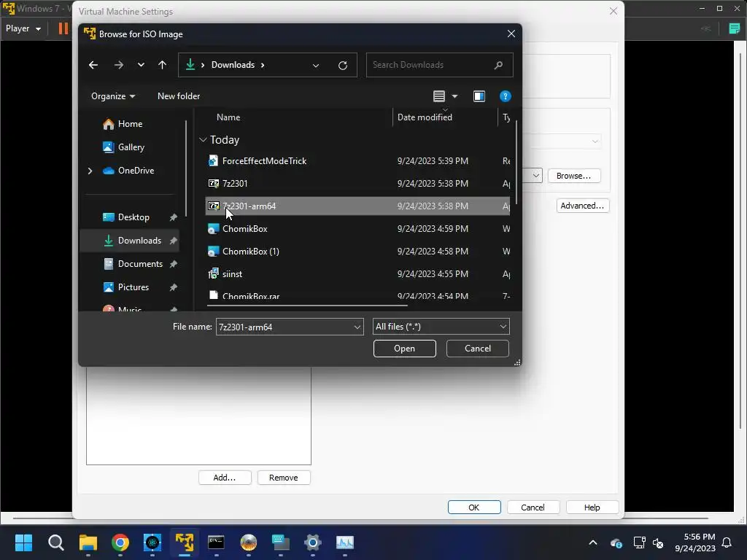Screen dimensions: 747x560
Task: Click the Advanced button in settings
Action: (582, 206)
